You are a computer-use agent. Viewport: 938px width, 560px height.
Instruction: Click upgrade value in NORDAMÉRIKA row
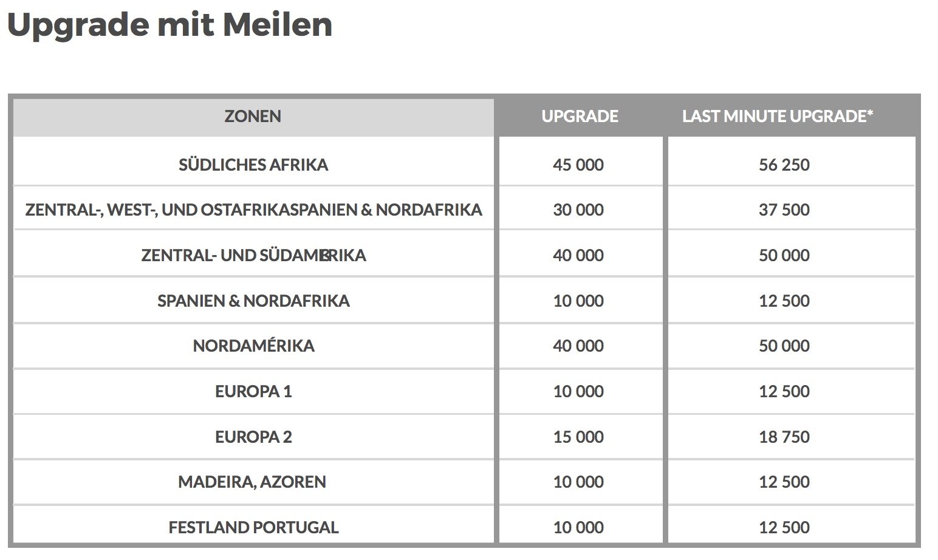pos(578,346)
